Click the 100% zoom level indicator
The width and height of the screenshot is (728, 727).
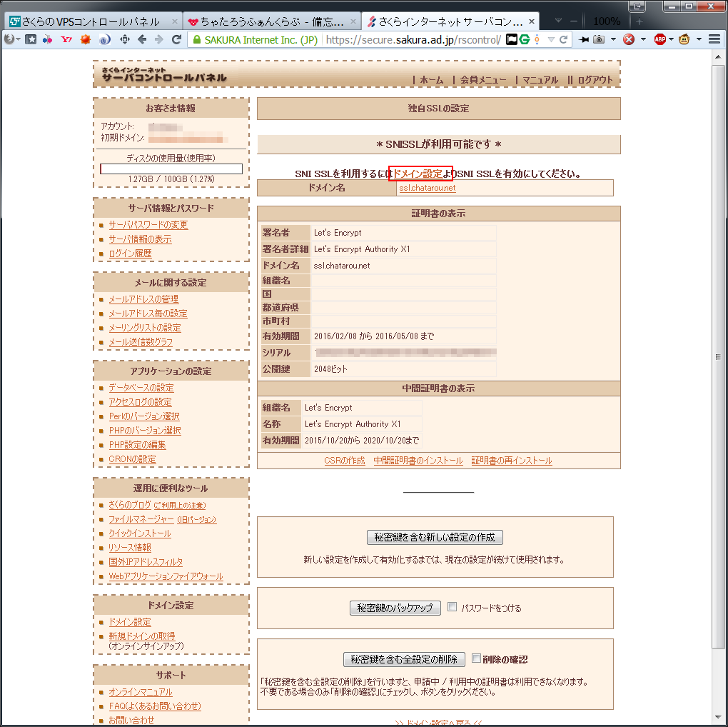[607, 21]
